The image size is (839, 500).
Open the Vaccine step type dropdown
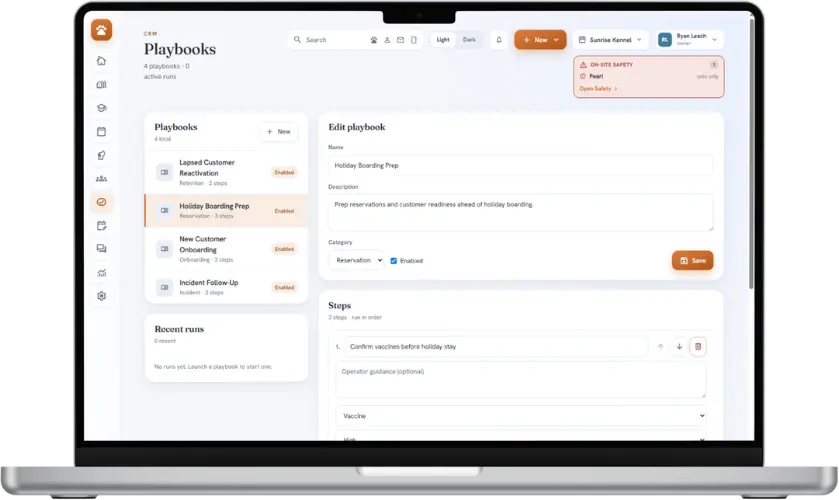point(521,416)
